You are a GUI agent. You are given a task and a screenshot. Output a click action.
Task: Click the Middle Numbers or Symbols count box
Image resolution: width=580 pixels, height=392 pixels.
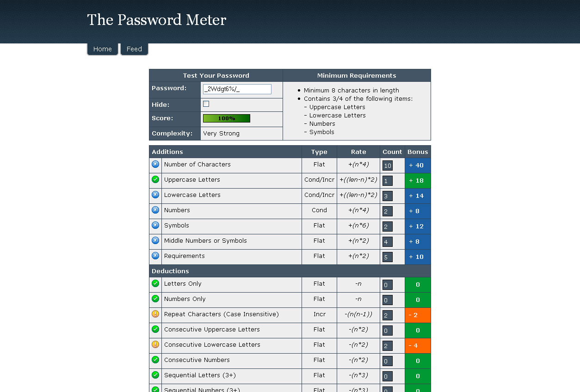pyautogui.click(x=388, y=242)
